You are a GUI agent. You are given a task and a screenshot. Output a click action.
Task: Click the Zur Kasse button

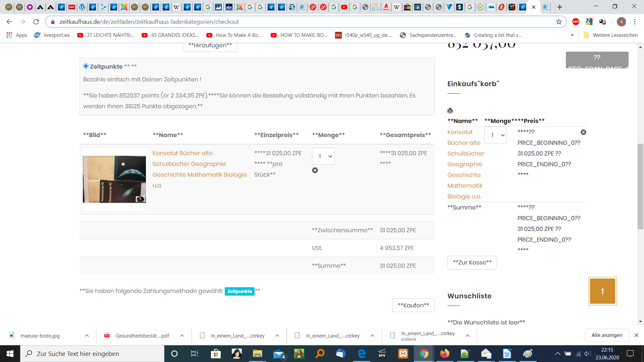click(472, 262)
